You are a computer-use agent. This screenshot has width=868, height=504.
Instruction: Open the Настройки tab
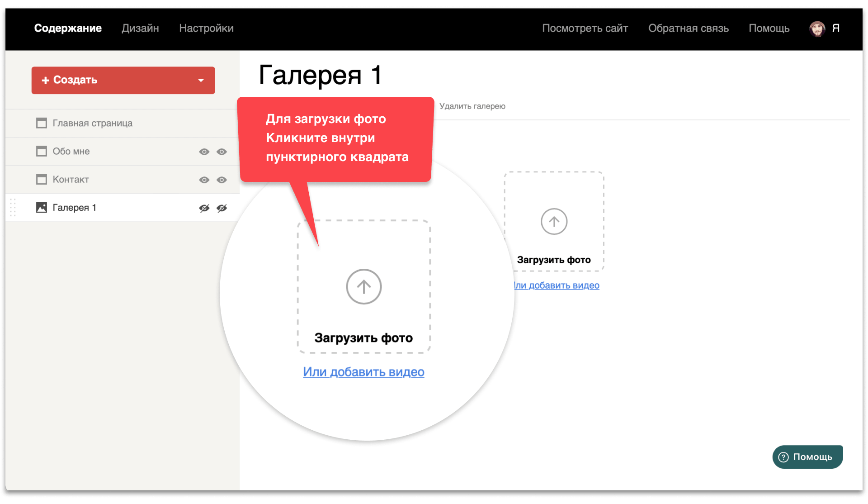point(206,28)
